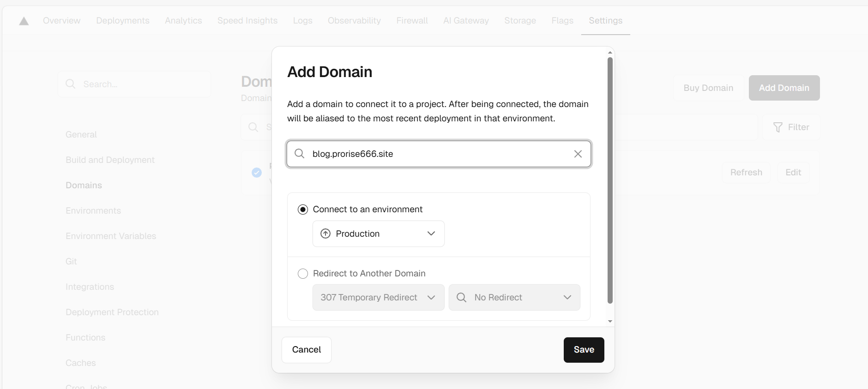Click the blue verified checkmark icon

point(257,173)
